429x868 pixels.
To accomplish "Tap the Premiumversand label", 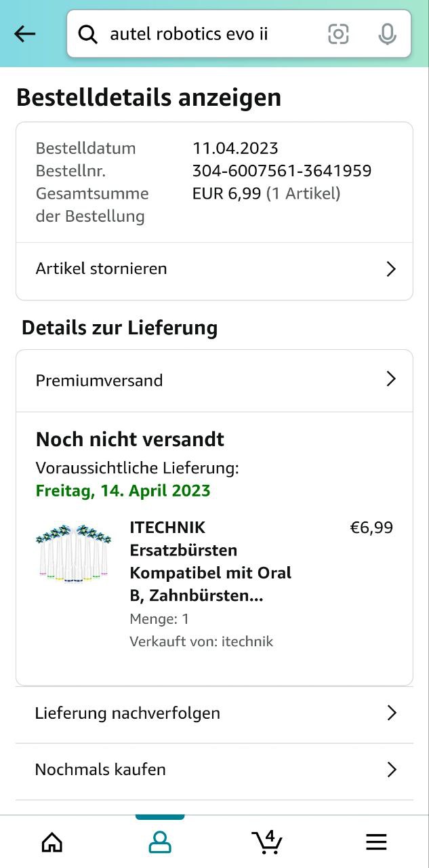I will 99,380.
